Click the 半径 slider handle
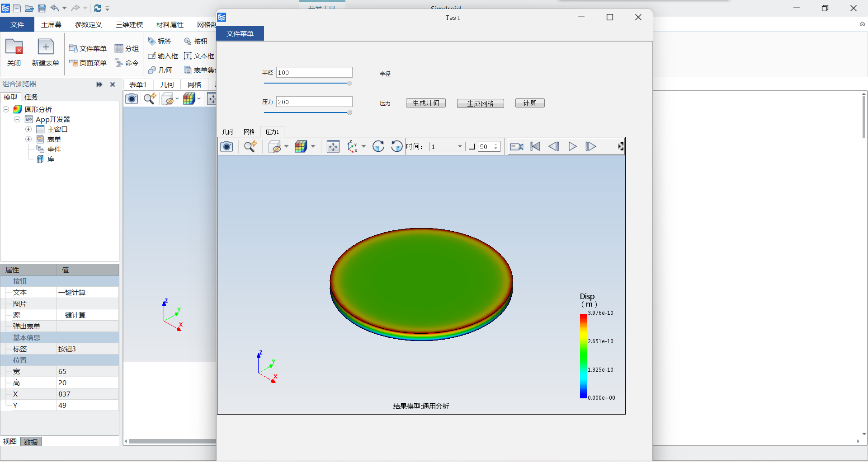868x462 pixels. 349,83
